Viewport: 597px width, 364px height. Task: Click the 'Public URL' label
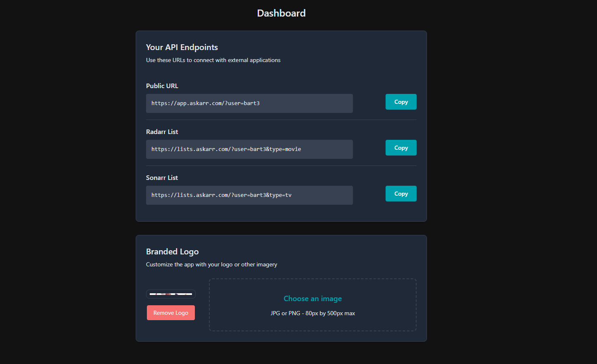click(162, 86)
